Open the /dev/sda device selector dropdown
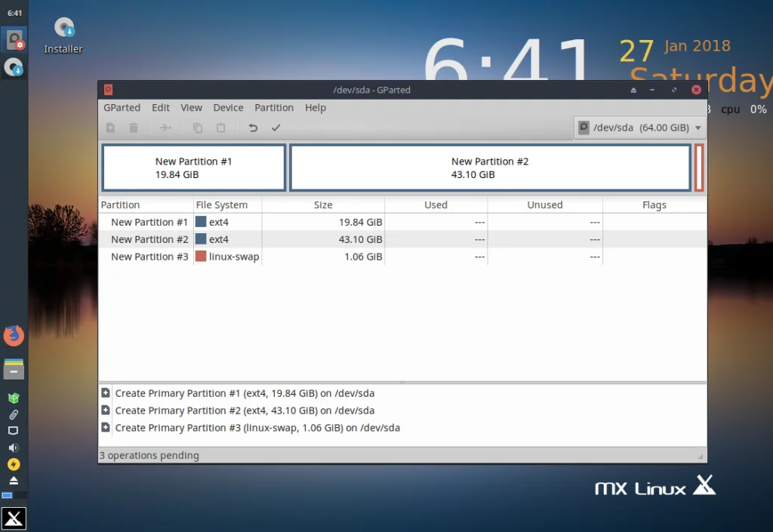The width and height of the screenshot is (773, 532). click(639, 128)
